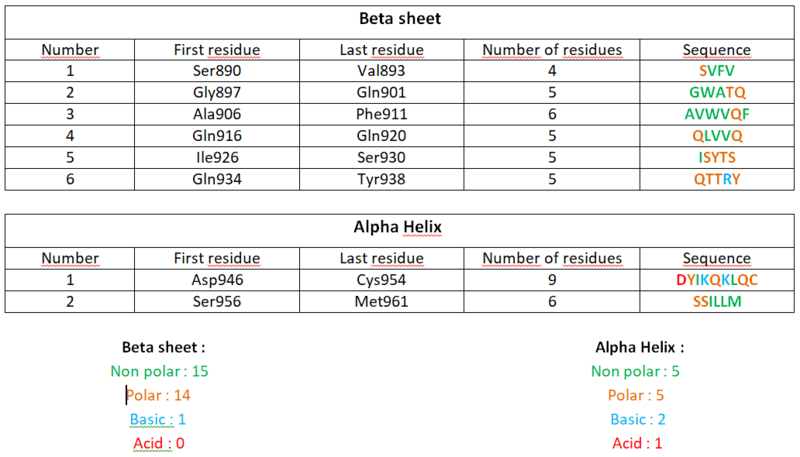Image resolution: width=800 pixels, height=457 pixels.
Task: Select the DYIKQKLQC sequence cell
Action: pos(716,280)
